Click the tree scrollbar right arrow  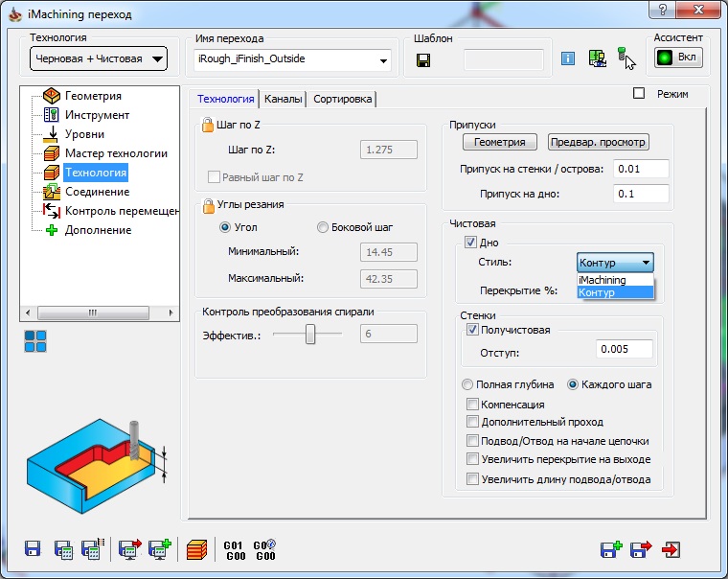pos(171,313)
